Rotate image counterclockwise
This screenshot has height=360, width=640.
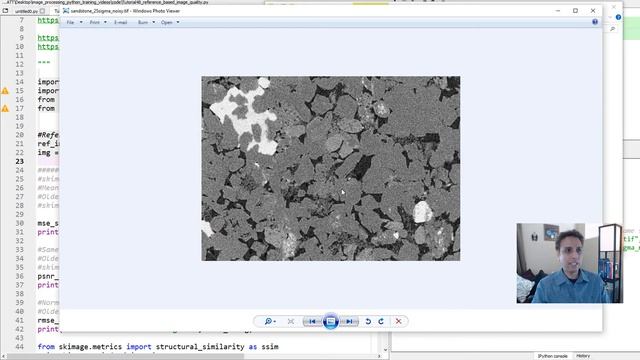368,322
